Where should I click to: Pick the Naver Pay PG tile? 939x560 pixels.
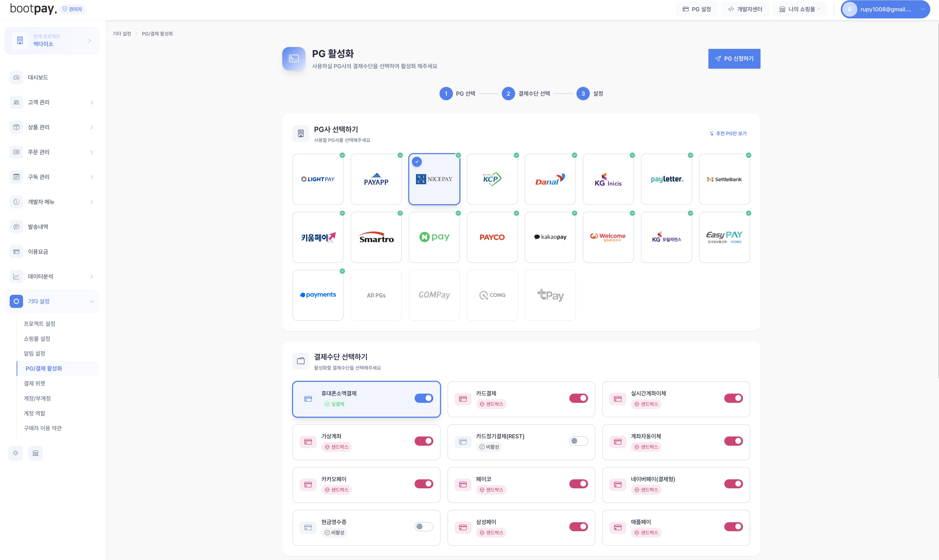click(x=434, y=237)
